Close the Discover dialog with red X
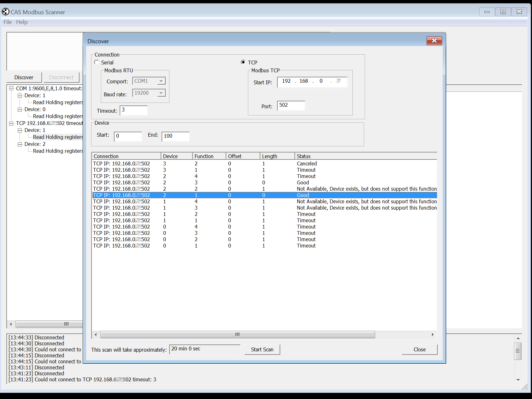Viewport: 532px width, 399px height. pyautogui.click(x=434, y=41)
